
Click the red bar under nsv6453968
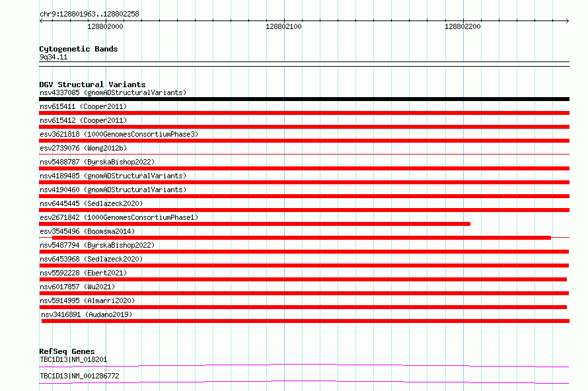pos(304,266)
